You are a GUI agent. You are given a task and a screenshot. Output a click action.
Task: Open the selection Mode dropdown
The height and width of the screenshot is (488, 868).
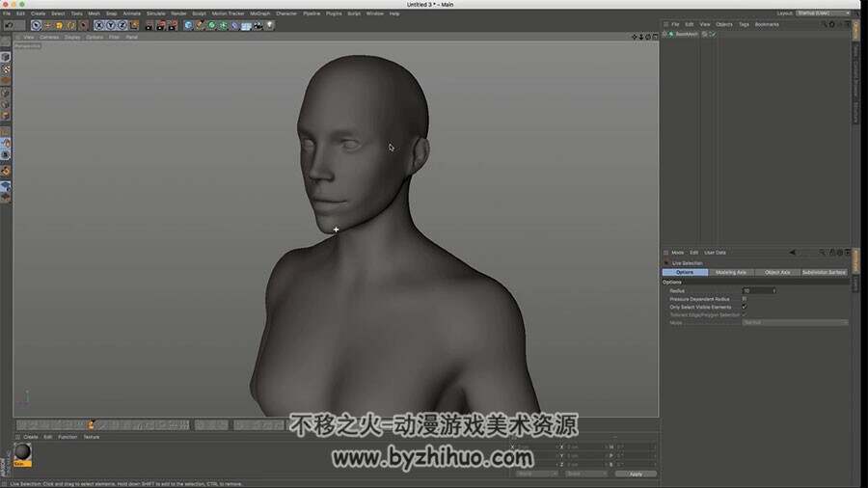[x=795, y=322]
